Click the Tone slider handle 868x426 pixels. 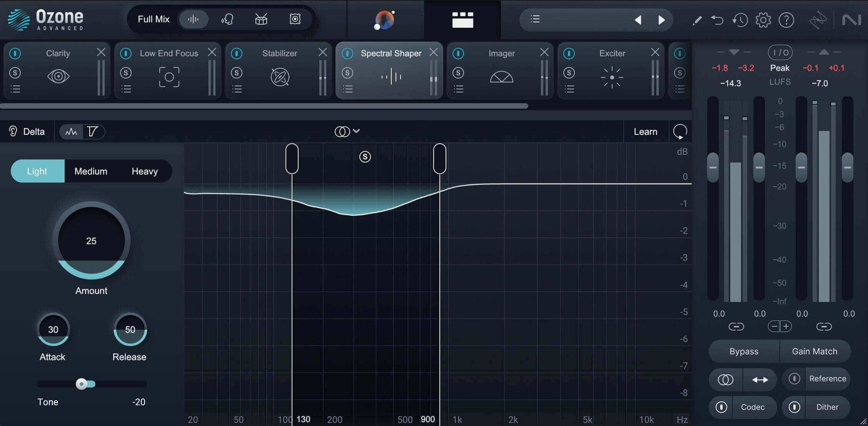82,384
